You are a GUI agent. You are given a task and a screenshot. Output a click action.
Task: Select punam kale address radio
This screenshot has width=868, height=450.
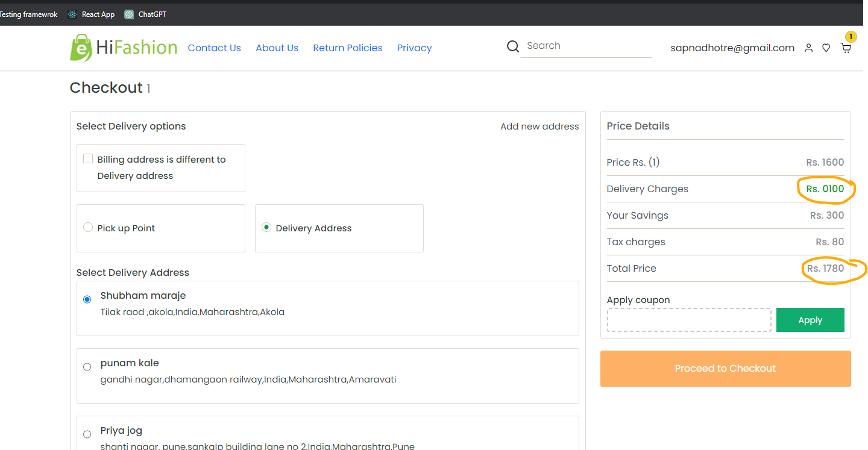click(x=87, y=367)
